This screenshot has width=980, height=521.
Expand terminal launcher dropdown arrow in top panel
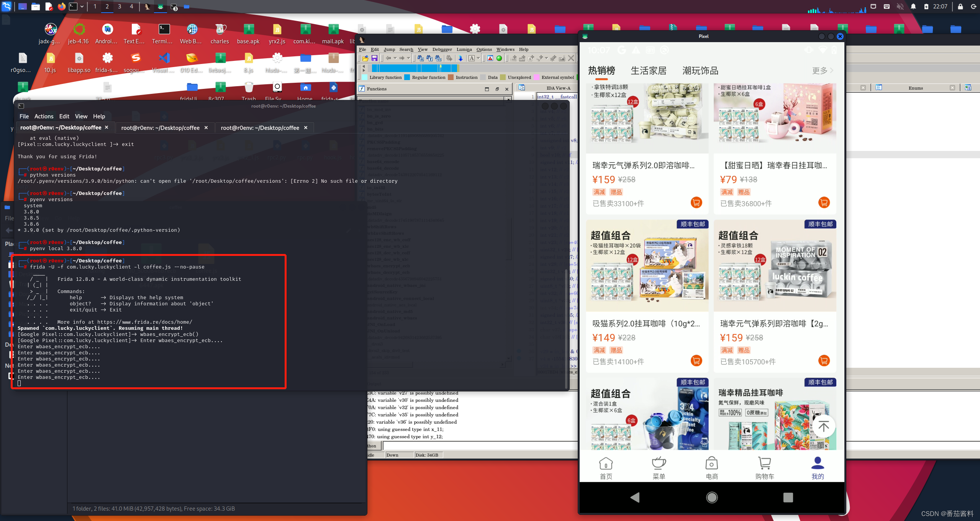(82, 7)
